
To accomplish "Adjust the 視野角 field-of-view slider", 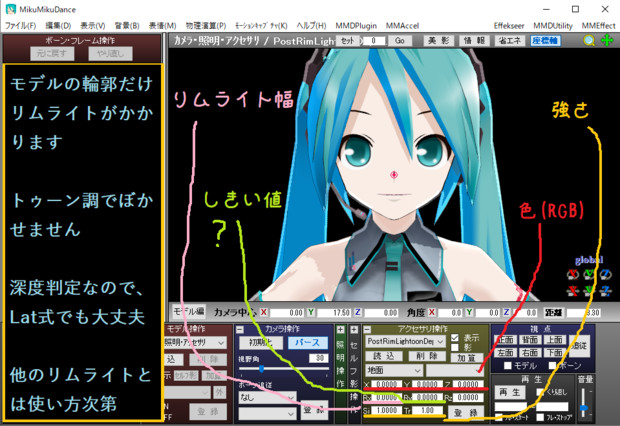I will pyautogui.click(x=284, y=369).
